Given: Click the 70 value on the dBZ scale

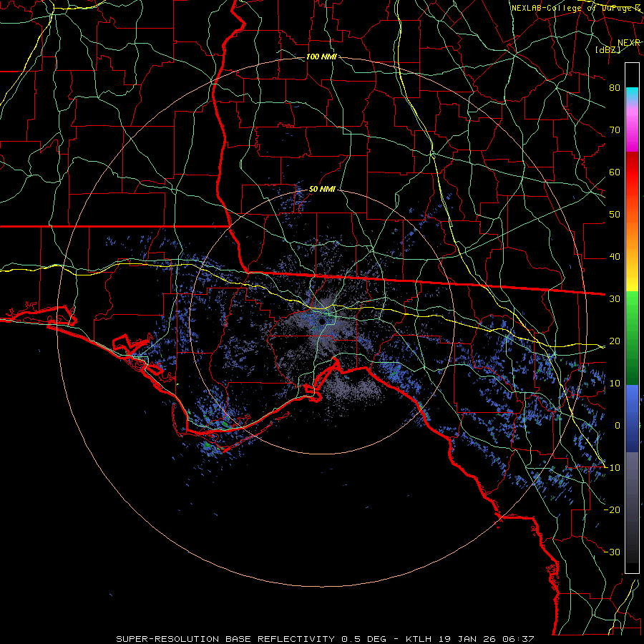Looking at the screenshot, I should click(x=615, y=130).
